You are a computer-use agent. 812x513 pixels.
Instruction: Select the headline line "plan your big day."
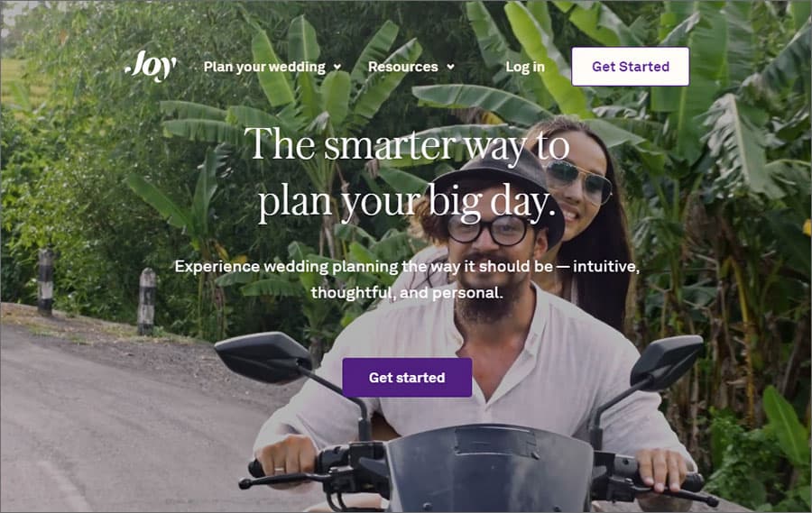click(x=407, y=202)
